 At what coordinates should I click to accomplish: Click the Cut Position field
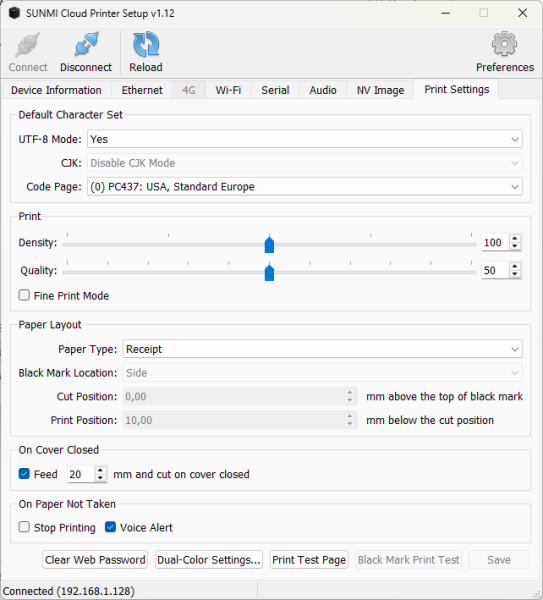click(240, 396)
